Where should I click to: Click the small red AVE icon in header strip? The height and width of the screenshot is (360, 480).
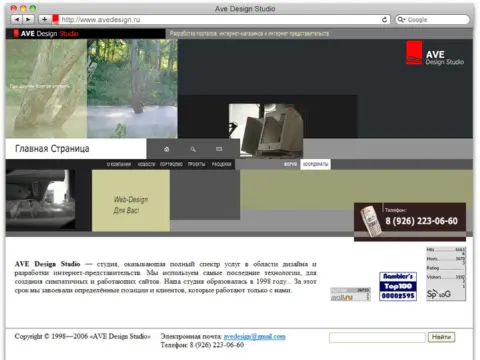point(16,33)
